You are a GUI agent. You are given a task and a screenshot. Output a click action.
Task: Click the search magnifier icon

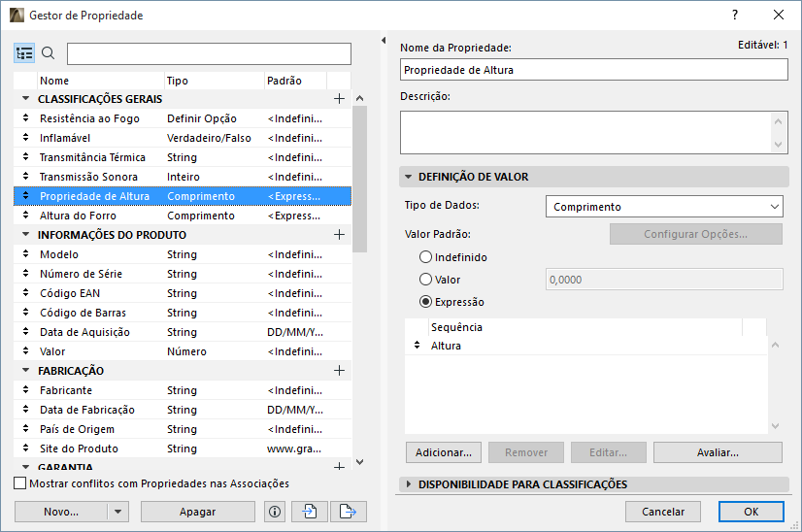[x=49, y=52]
